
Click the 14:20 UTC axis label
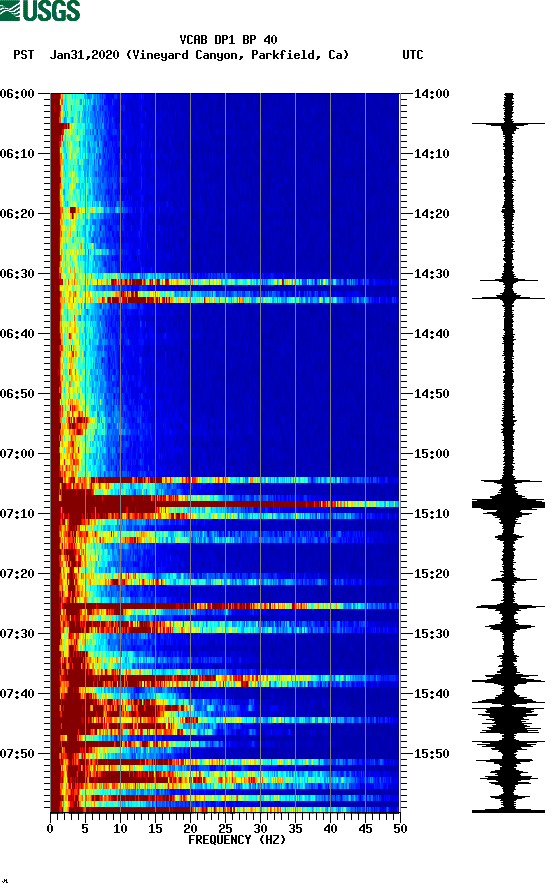pos(431,213)
